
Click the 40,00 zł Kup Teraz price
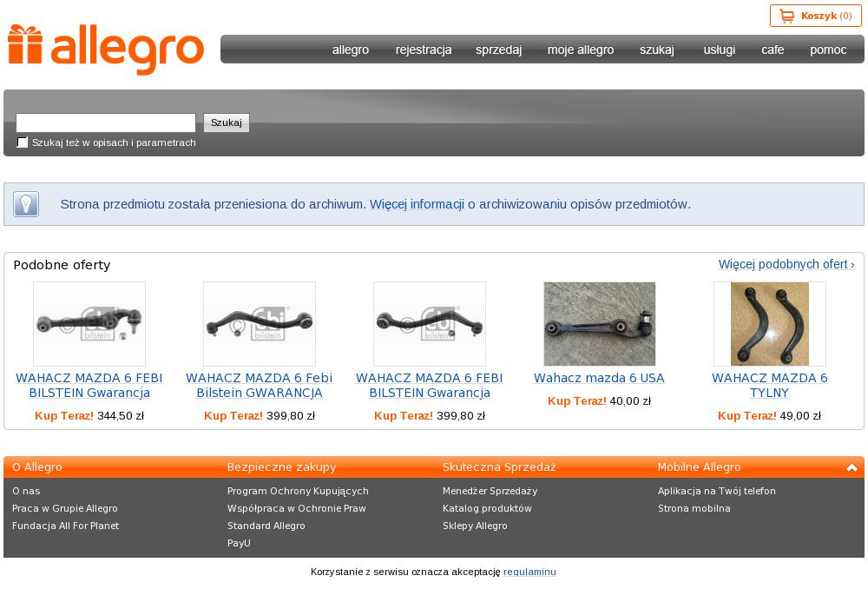coord(599,401)
